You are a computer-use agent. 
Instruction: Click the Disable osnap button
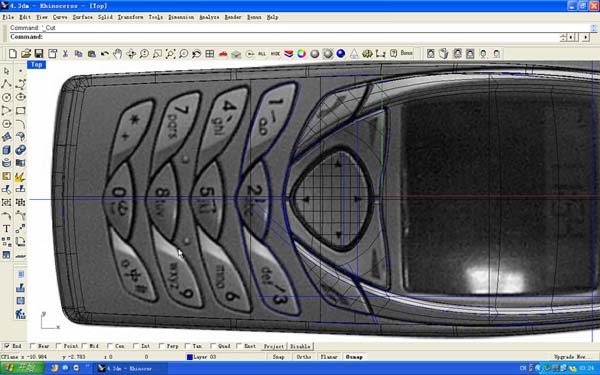coord(300,346)
